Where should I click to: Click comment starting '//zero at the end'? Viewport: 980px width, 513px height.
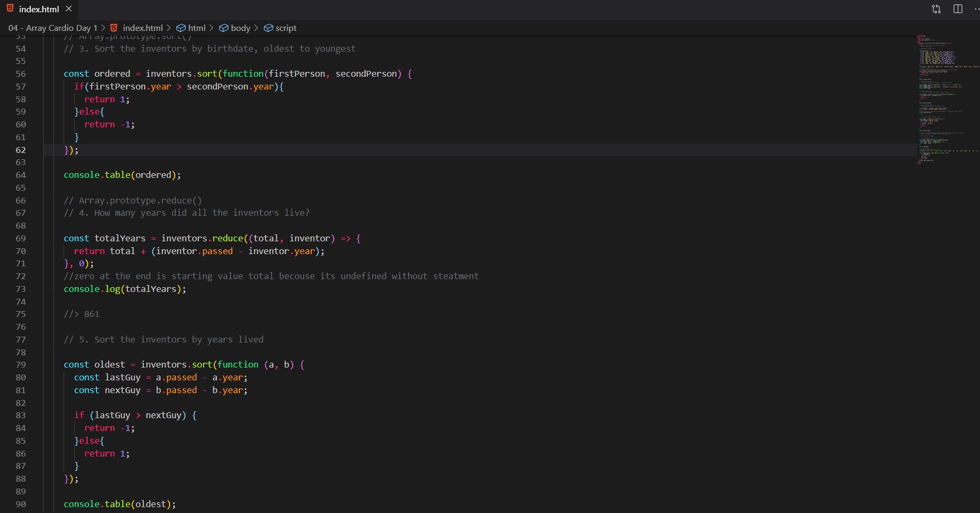271,276
